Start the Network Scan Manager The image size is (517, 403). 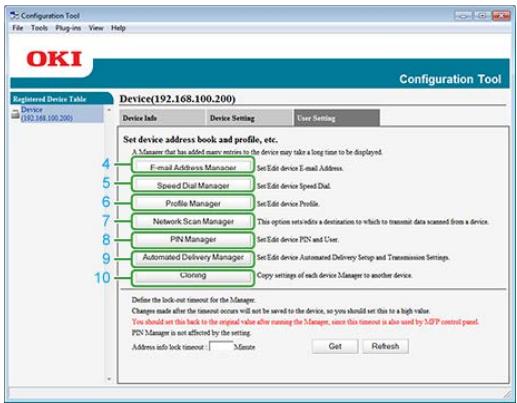pos(193,221)
